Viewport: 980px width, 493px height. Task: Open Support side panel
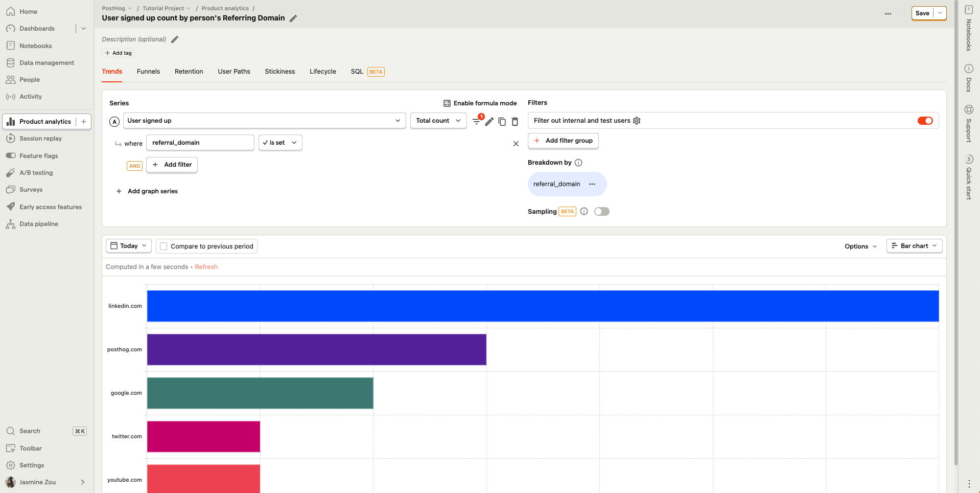(x=969, y=123)
